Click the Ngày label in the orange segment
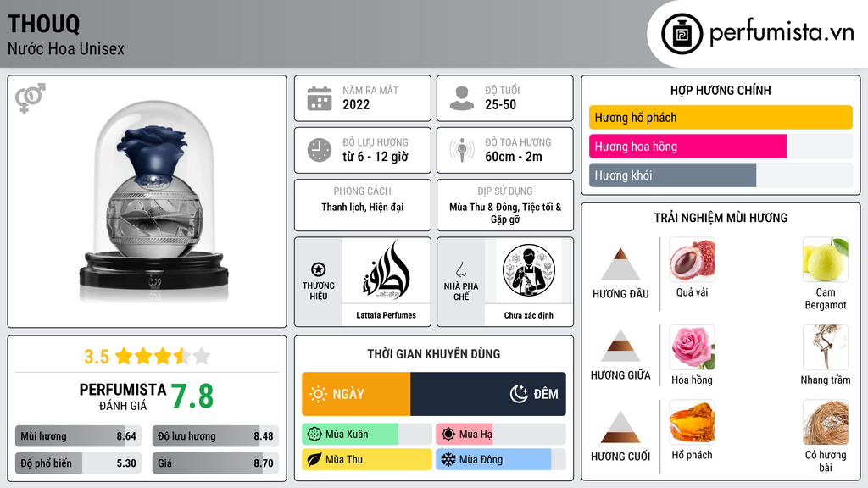This screenshot has width=868, height=488. tap(348, 394)
